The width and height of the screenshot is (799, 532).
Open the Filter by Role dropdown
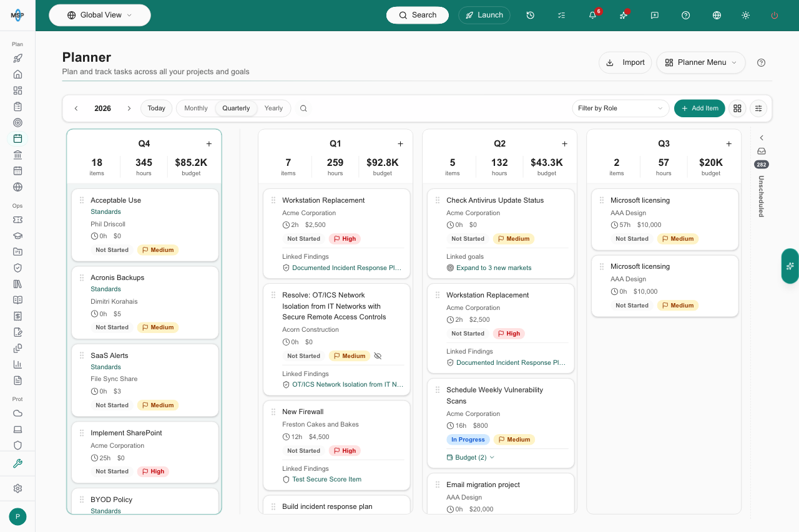tap(620, 109)
